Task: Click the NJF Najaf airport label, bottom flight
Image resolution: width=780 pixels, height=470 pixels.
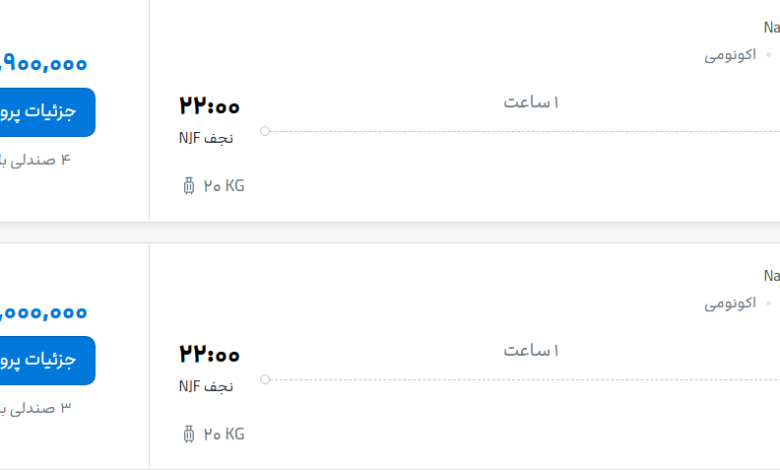Action: click(206, 386)
